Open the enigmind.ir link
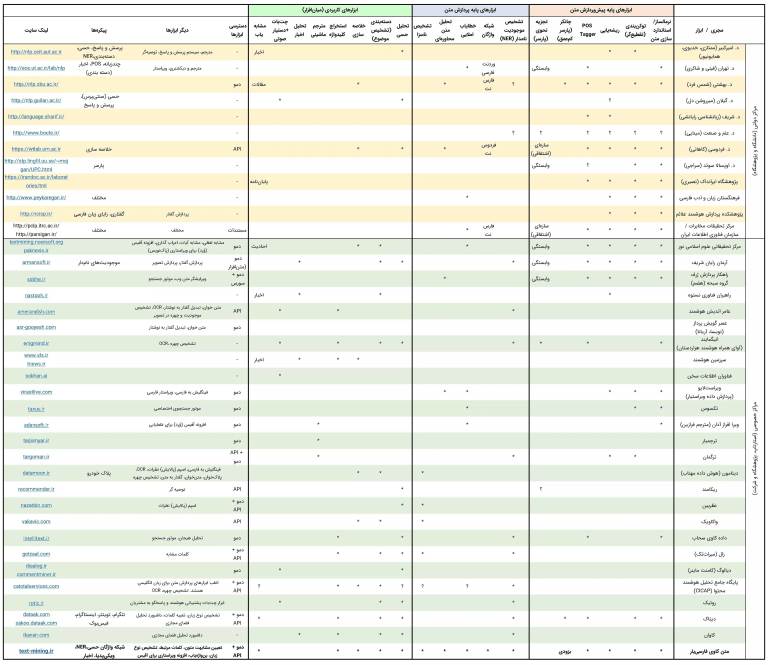768x665 pixels. (36, 343)
